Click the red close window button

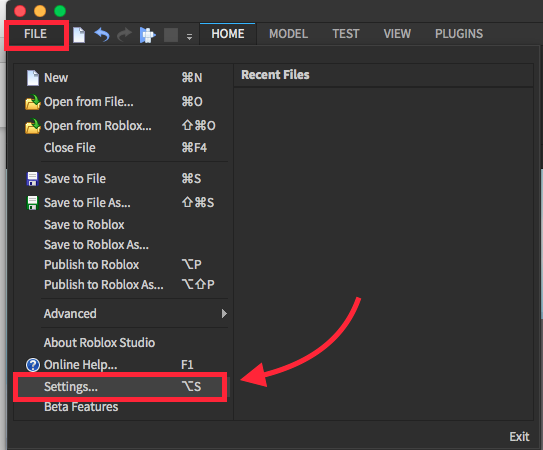[x=20, y=11]
